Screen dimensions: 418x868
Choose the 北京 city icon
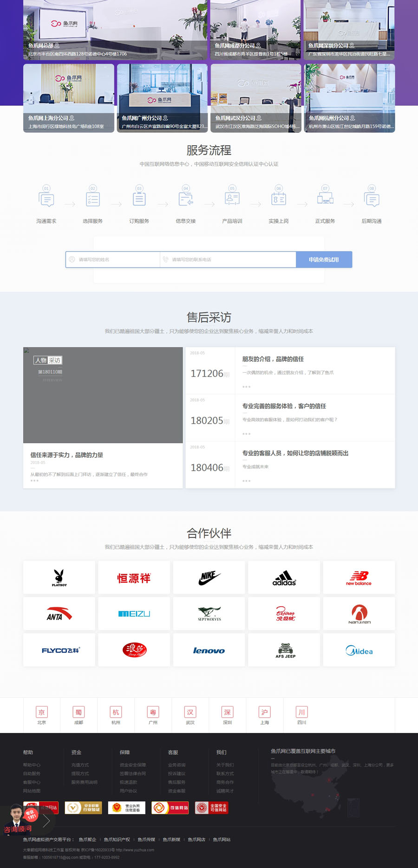(42, 712)
